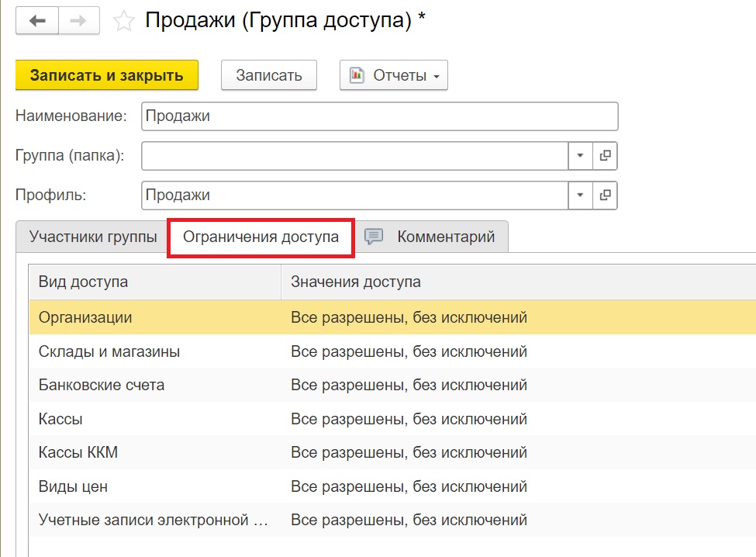The image size is (756, 557).
Task: Select the Склады и магазины row
Action: (392, 351)
